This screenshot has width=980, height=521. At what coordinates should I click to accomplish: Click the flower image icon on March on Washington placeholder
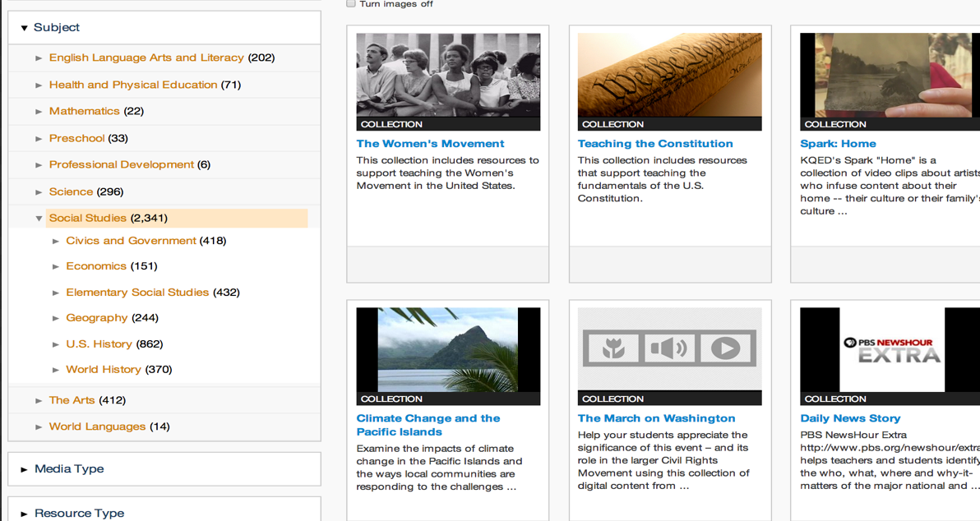[615, 348]
